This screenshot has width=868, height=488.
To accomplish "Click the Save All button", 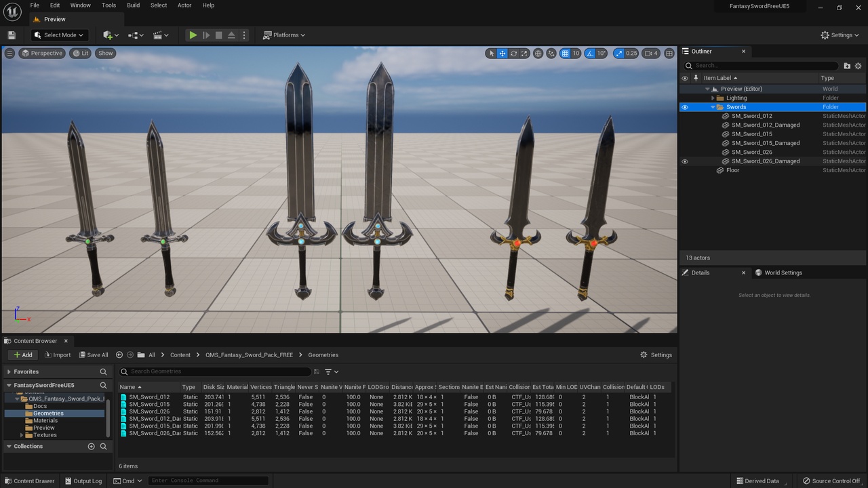I will tap(93, 355).
